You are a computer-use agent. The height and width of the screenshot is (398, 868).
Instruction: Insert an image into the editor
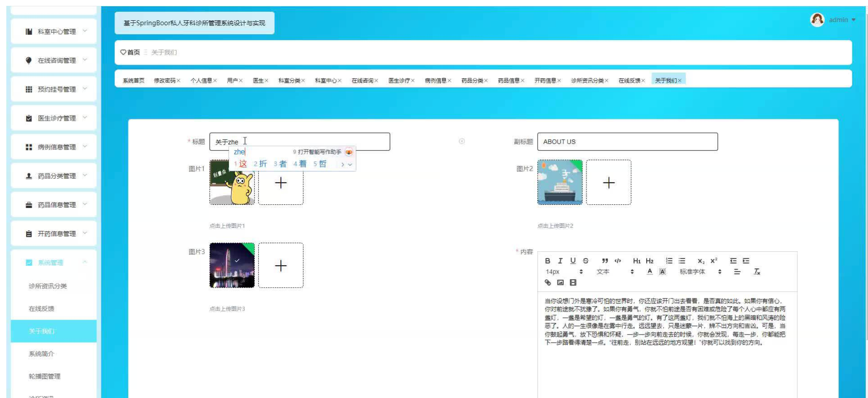[x=560, y=282]
